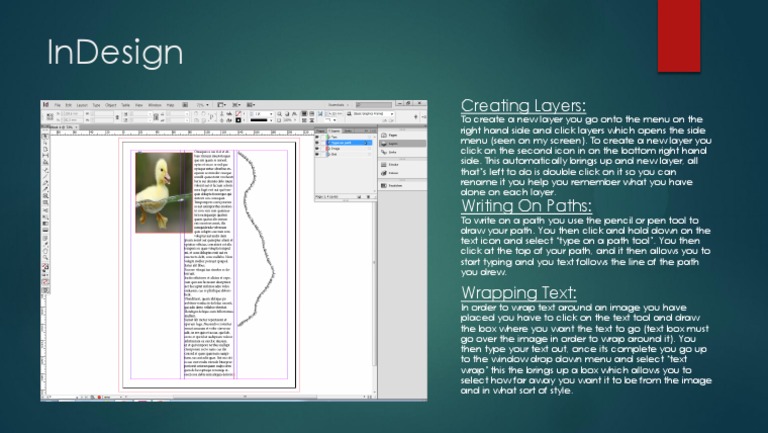768x433 pixels.
Task: Open the File menu
Action: [x=57, y=104]
